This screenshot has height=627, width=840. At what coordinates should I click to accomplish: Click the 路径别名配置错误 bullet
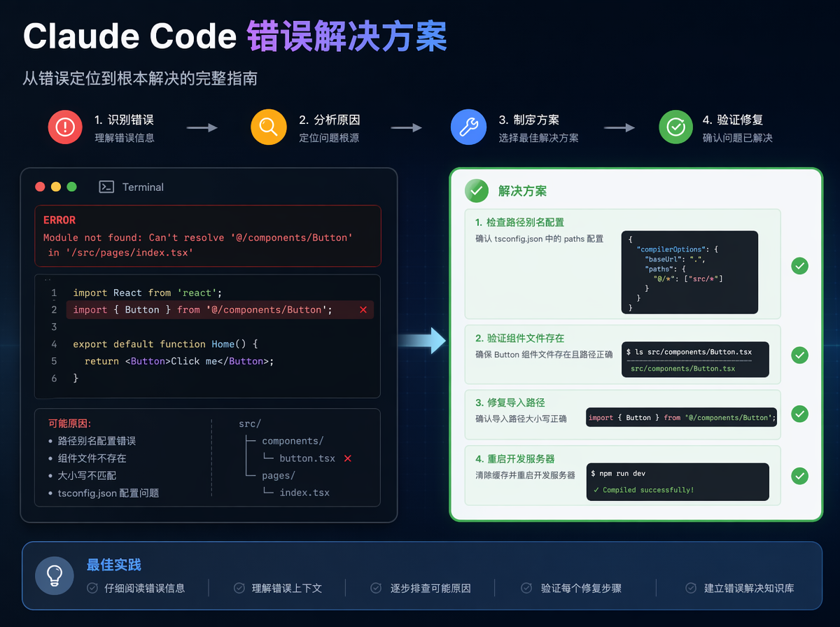(97, 441)
